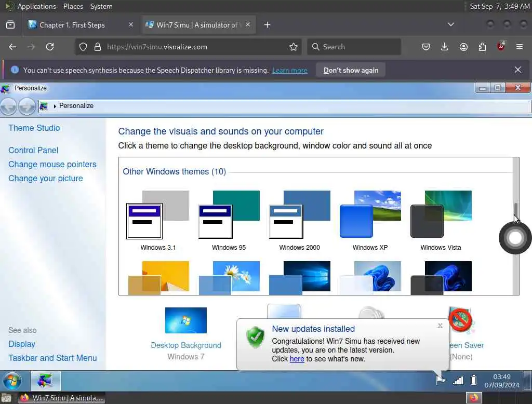
Task: Open the Downloads panel
Action: (445, 47)
